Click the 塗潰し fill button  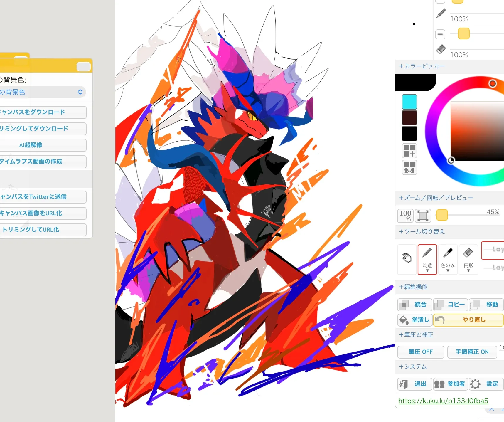tap(415, 320)
